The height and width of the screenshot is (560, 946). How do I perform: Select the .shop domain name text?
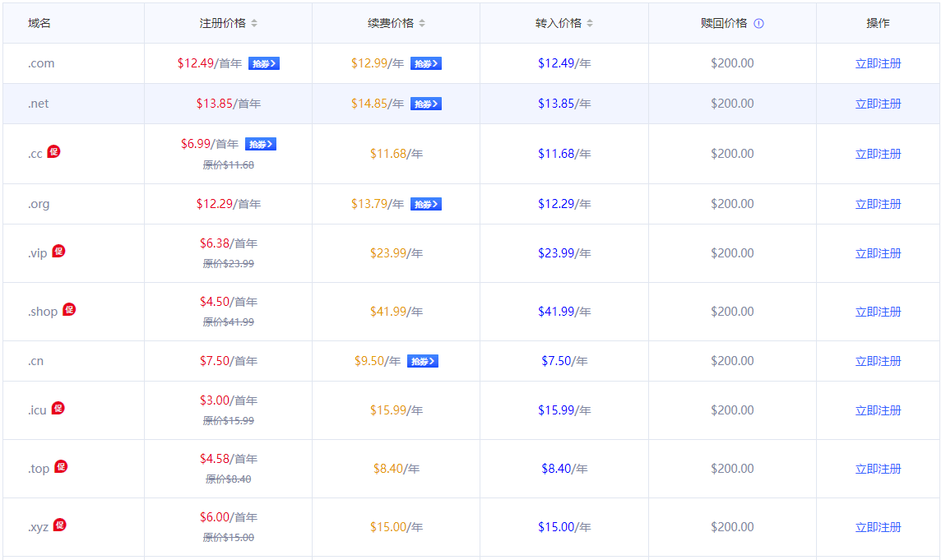(x=43, y=312)
